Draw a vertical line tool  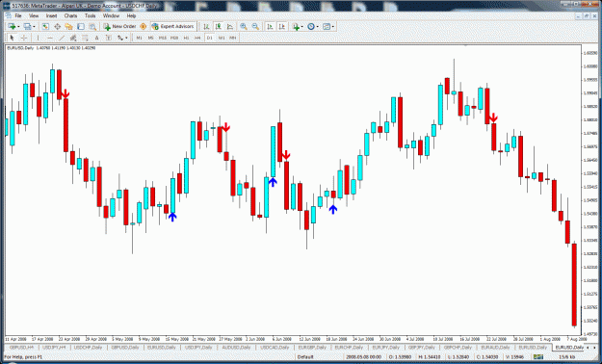[x=38, y=38]
